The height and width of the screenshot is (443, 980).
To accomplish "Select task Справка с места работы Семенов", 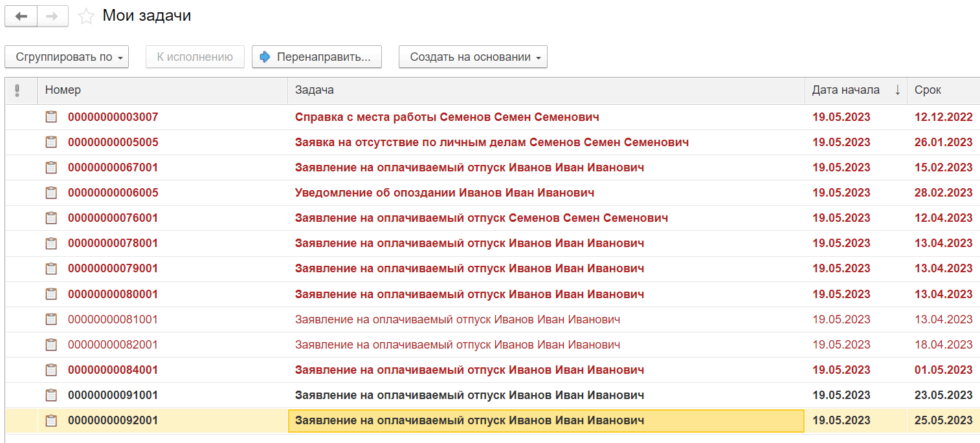I will [492, 117].
